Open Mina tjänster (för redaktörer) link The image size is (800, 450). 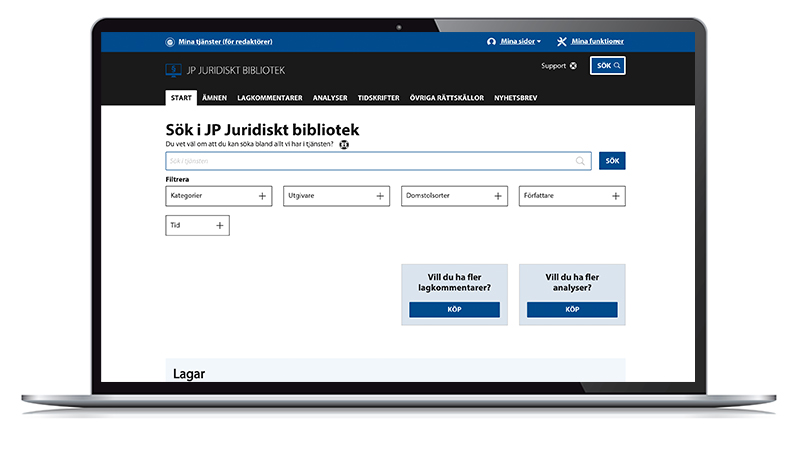[226, 42]
